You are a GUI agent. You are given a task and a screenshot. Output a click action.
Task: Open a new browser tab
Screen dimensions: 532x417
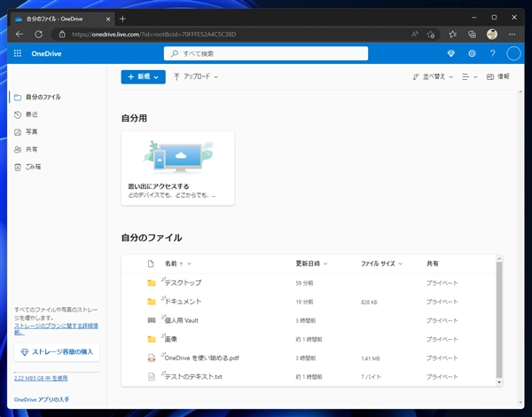(x=122, y=19)
